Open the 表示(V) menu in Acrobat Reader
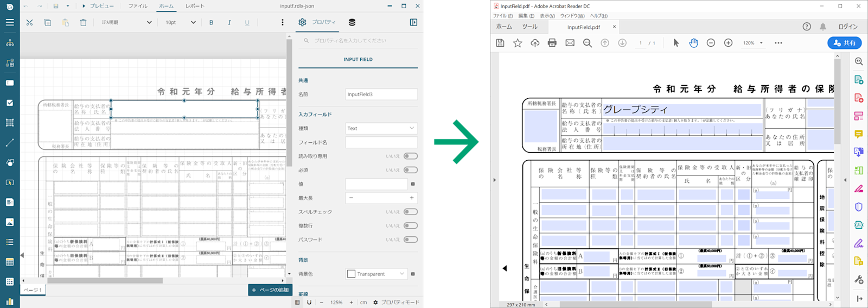This screenshot has width=868, height=308. (547, 16)
